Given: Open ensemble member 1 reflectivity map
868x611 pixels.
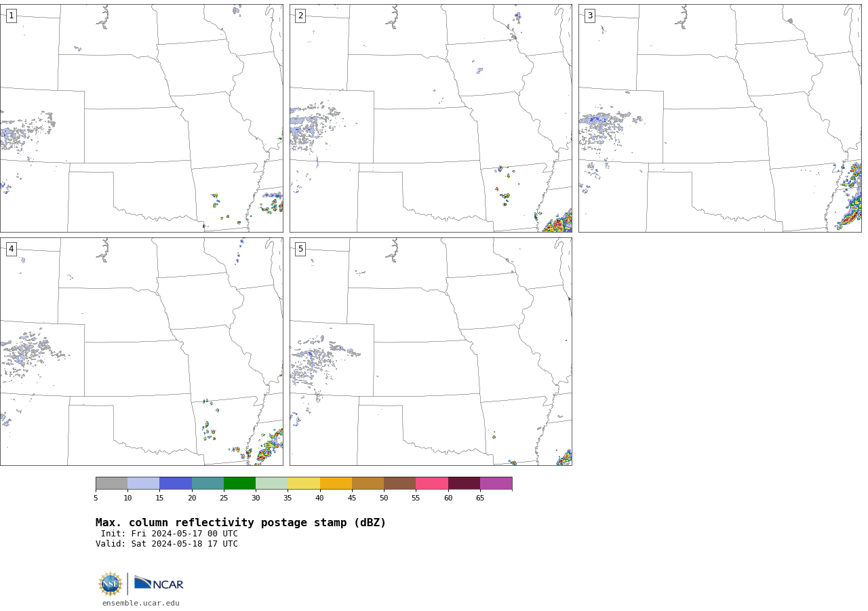Looking at the screenshot, I should coord(142,118).
